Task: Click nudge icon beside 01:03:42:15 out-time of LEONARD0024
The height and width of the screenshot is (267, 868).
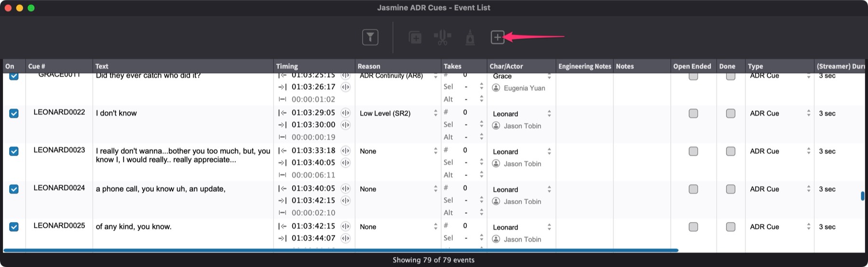Action: 346,200
